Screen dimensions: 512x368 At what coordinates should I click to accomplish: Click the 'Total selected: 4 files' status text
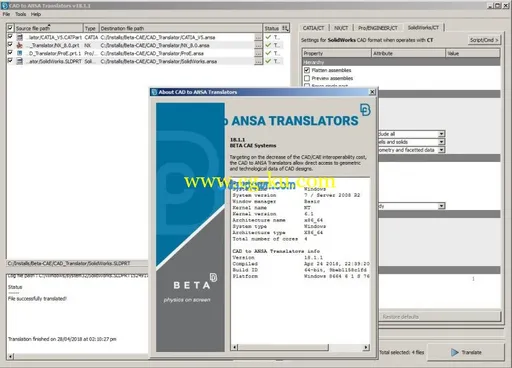pyautogui.click(x=402, y=352)
